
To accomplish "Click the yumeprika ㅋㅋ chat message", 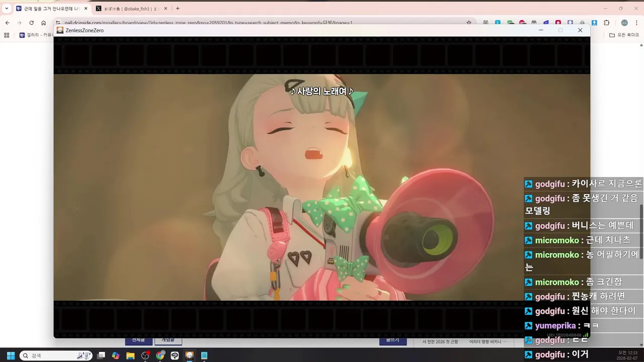I will 583,326.
